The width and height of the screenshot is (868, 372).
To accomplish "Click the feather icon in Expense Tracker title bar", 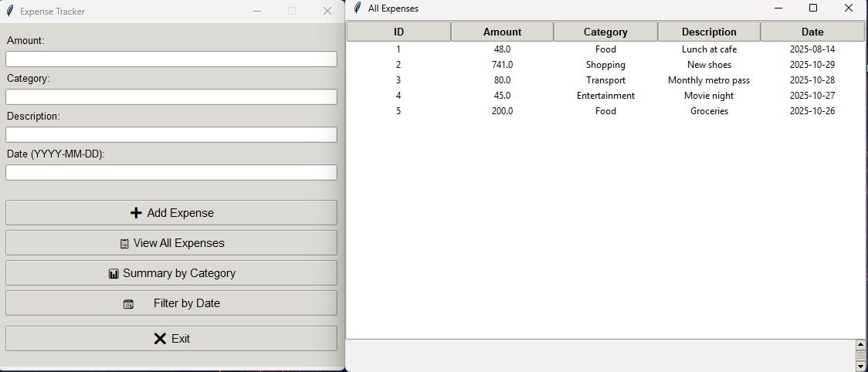I will pos(10,11).
